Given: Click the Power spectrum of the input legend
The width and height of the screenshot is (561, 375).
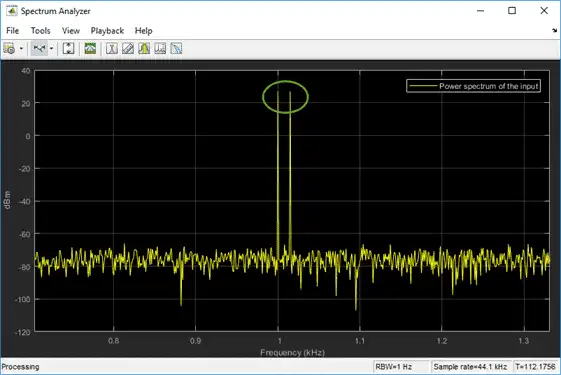Looking at the screenshot, I should pyautogui.click(x=473, y=86).
